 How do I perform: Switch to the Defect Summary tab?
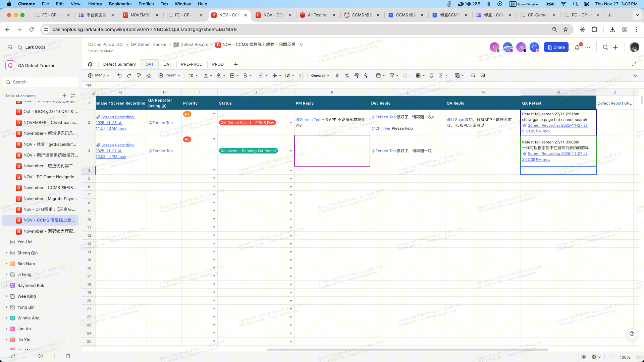(x=119, y=64)
